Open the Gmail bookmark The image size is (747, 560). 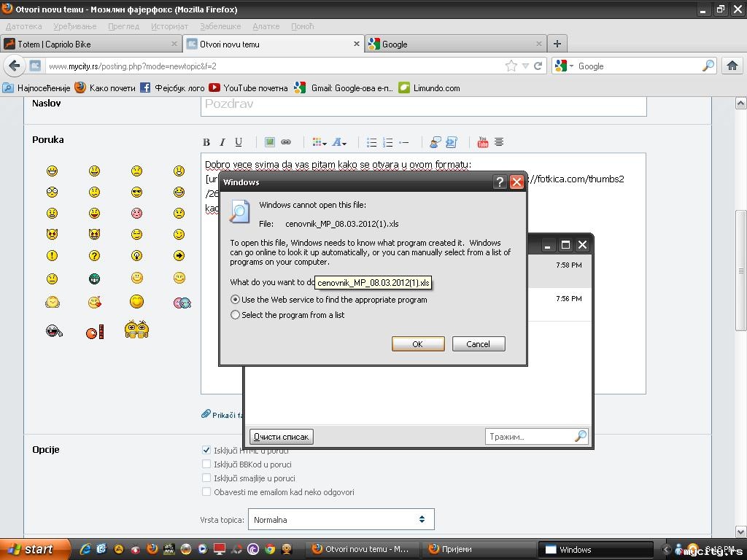(x=344, y=88)
